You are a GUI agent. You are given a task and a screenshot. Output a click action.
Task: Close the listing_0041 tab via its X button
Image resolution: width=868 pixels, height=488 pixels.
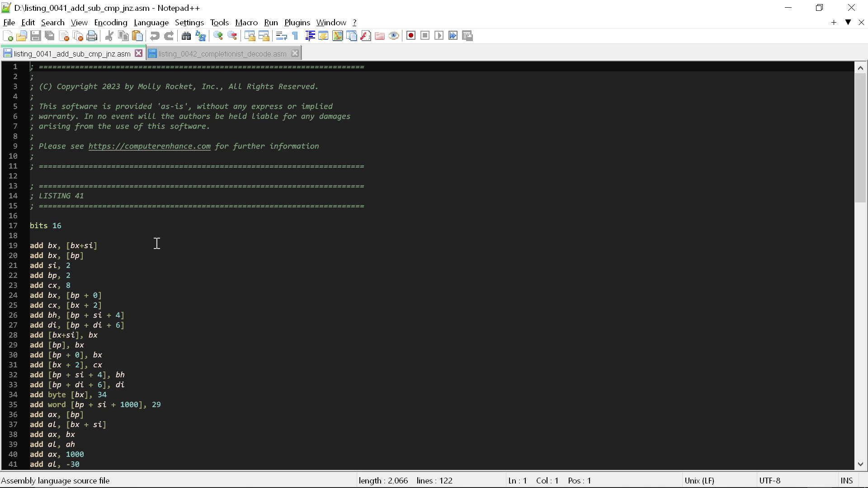[x=139, y=53]
